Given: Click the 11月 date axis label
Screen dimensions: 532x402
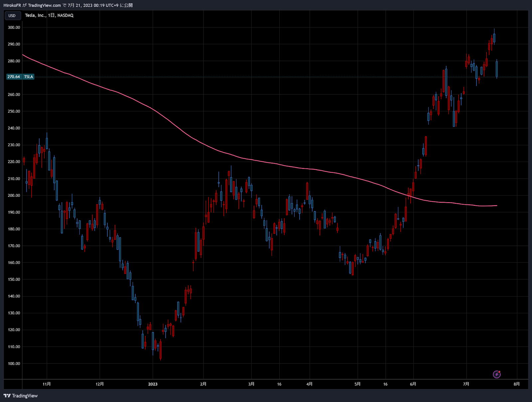Looking at the screenshot, I should point(47,384).
